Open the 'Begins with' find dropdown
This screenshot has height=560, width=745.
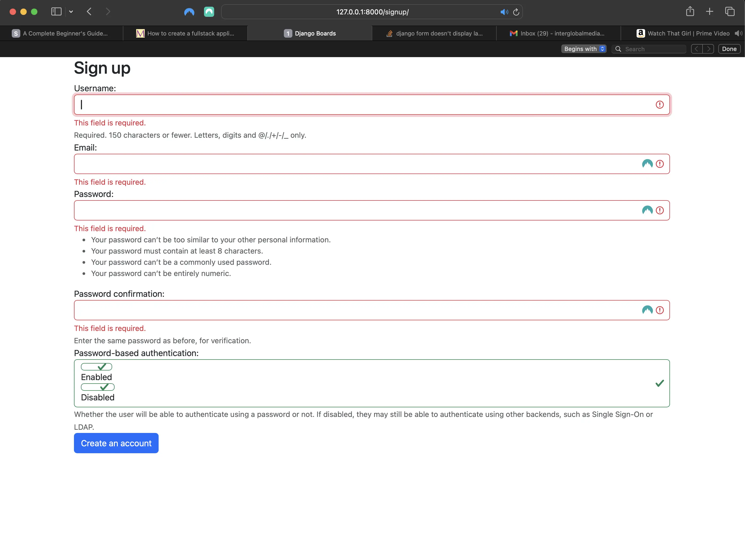coord(584,49)
